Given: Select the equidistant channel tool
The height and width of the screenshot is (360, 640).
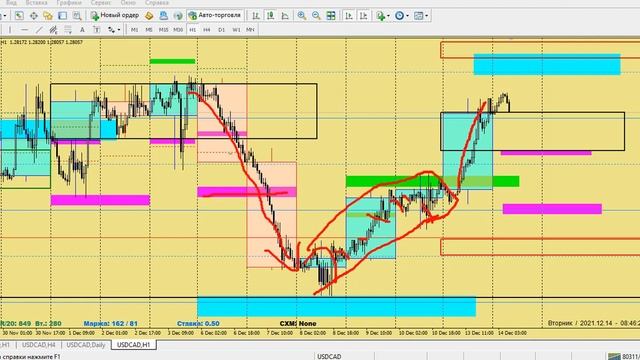Looking at the screenshot, I should click(x=53, y=30).
